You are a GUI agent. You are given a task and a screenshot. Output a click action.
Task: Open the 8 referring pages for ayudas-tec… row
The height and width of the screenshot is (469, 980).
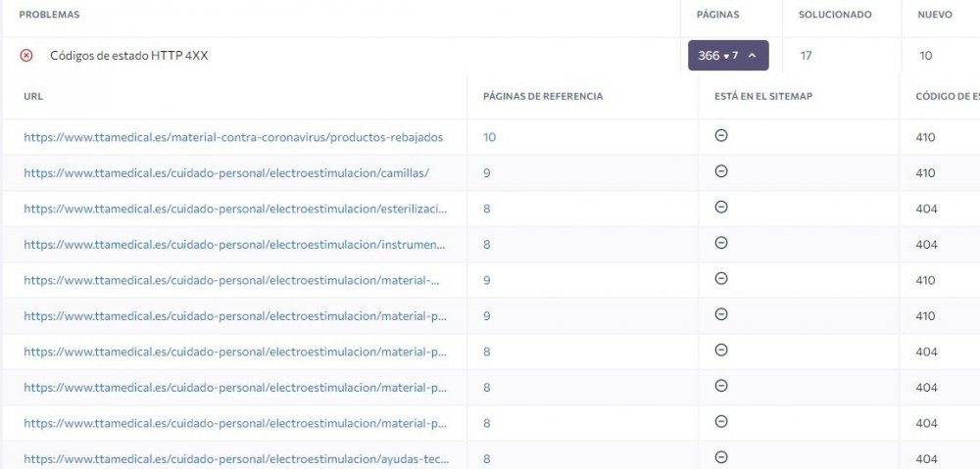487,459
